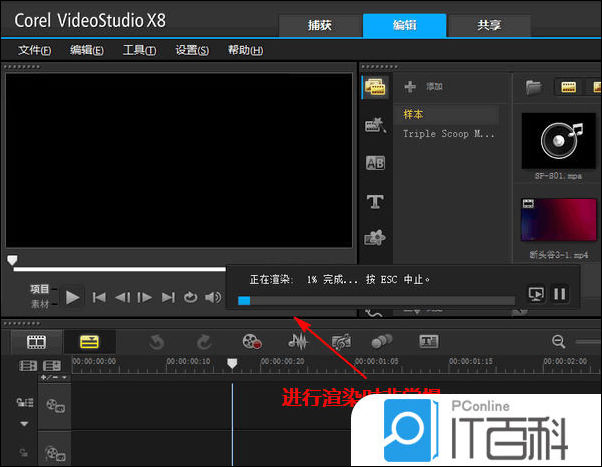This screenshot has width=602, height=467.
Task: Open the Instant Project library icon
Action: 375,125
